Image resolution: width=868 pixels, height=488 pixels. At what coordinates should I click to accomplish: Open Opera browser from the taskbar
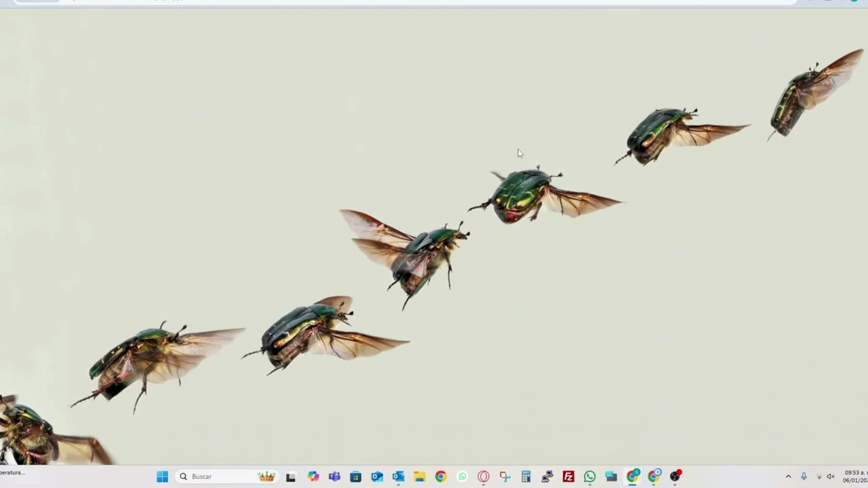tap(484, 476)
